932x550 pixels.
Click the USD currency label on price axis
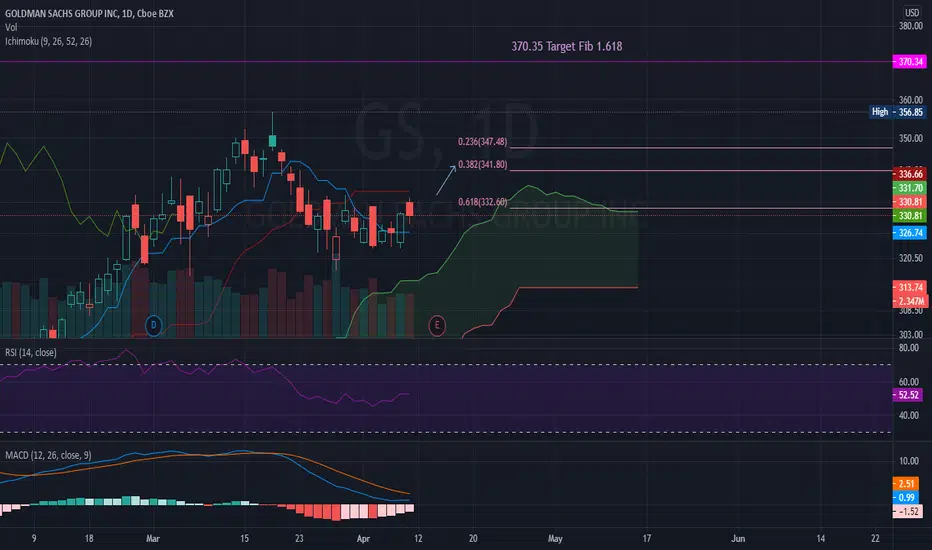[912, 12]
